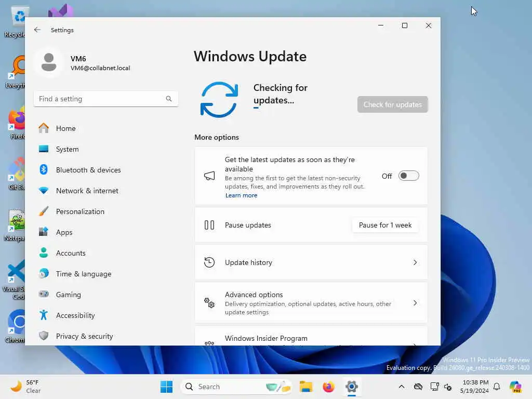Open System settings
Viewport: 532px width, 399px height.
click(x=105, y=149)
